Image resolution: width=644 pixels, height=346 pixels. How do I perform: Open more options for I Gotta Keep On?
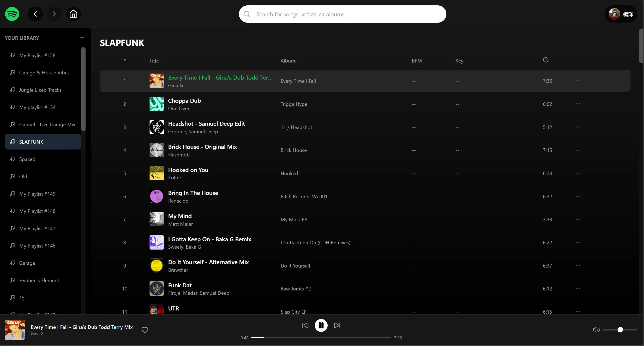(578, 242)
